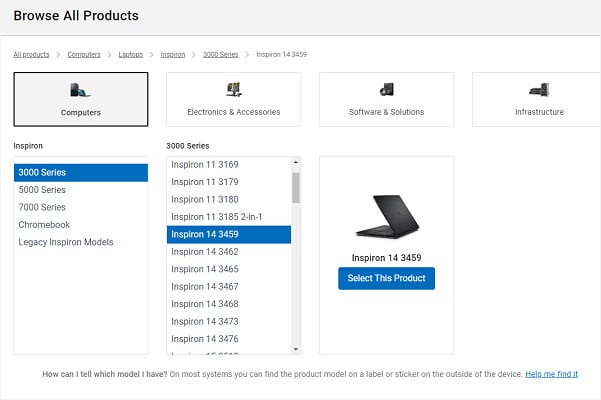Screen dimensions: 601x400
Task: Select Software & Solutions category label
Action: click(386, 112)
